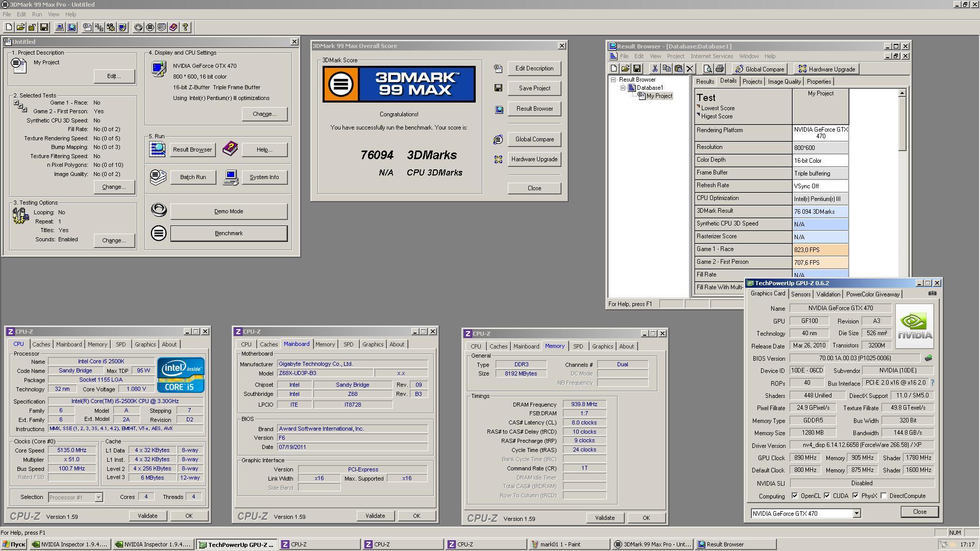Click the Global Compare button in score dialog
The width and height of the screenshot is (980, 551).
[x=534, y=139]
